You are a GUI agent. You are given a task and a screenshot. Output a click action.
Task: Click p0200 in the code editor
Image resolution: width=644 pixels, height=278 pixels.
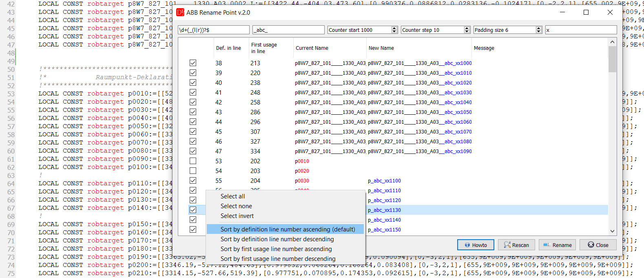click(138, 265)
